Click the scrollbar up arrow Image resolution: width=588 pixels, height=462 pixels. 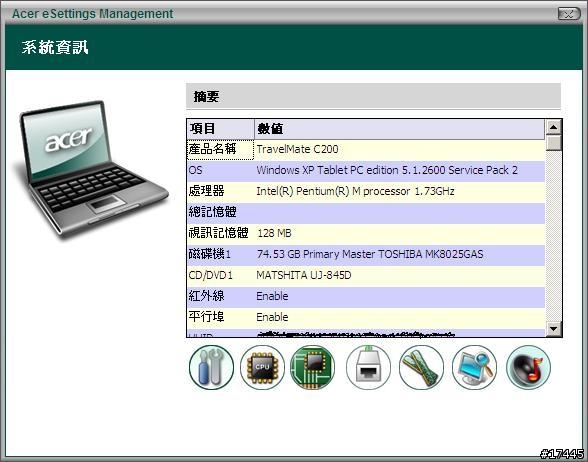coord(554,127)
